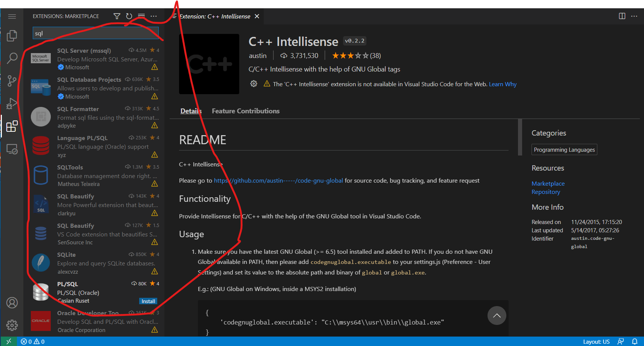Screen dimensions: 644x346
Task: Click warning icon on SQL Server (mssql)
Action: 155,67
